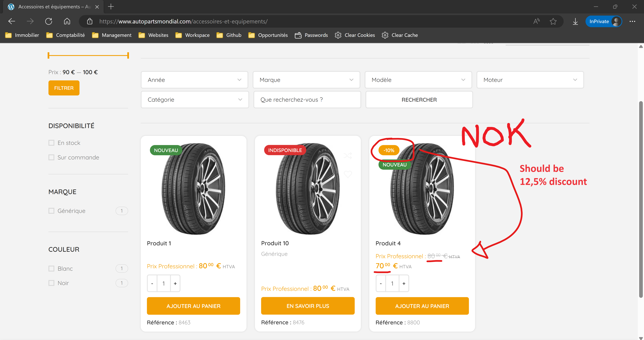Open the Workspace bookmarks folder
This screenshot has height=340, width=644.
[192, 35]
